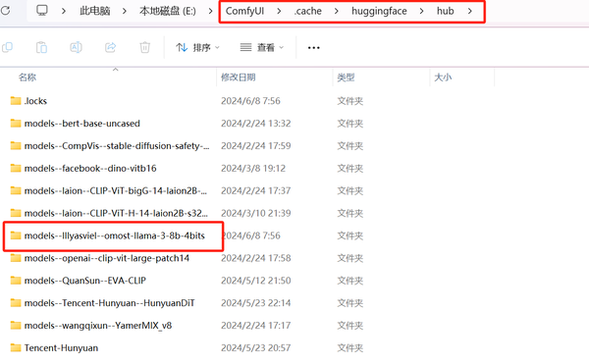Open the 查看 view dropdown
Screen dimensions: 589x364
click(262, 48)
